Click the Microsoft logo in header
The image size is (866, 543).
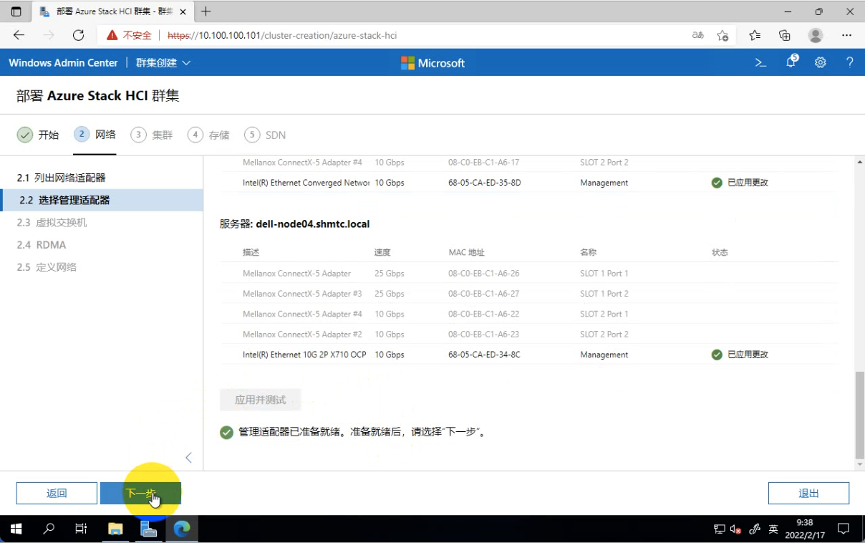[432, 63]
